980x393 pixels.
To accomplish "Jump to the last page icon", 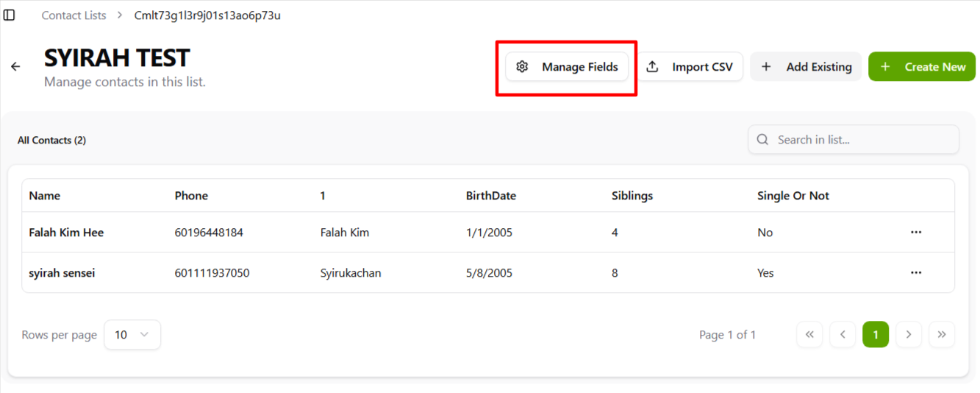I will pos(942,335).
